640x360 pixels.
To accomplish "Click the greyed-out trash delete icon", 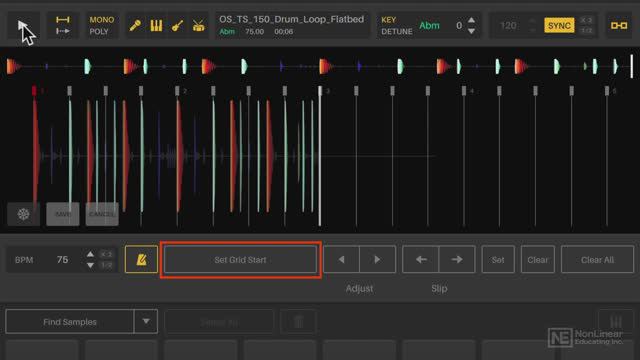I will coord(298,322).
